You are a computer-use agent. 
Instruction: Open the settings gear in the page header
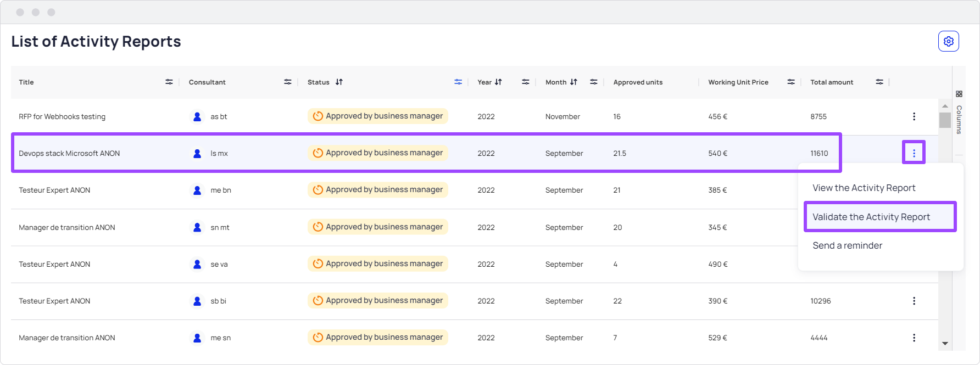[948, 41]
